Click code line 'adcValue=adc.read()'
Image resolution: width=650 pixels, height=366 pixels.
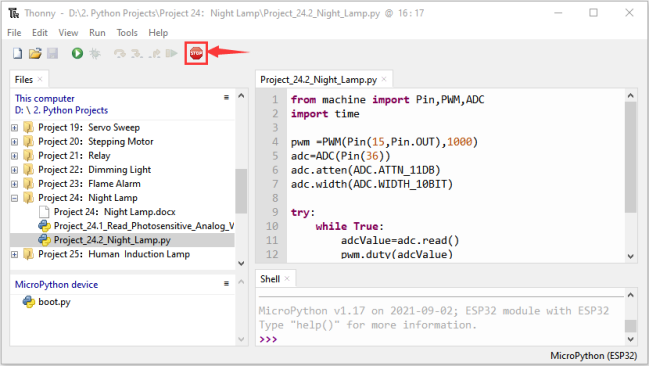tap(400, 240)
